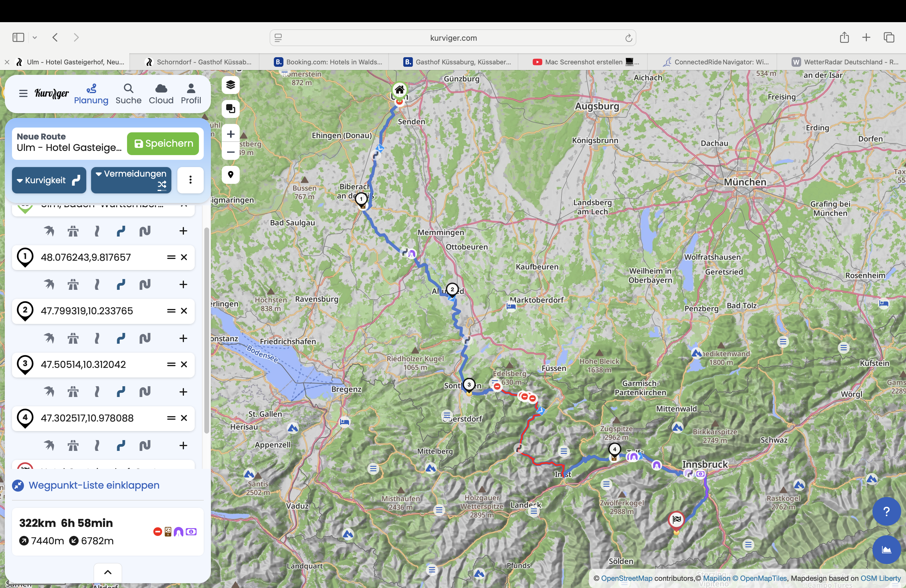This screenshot has height=588, width=906.
Task: Toggle the Safari sidebar
Action: 18,37
